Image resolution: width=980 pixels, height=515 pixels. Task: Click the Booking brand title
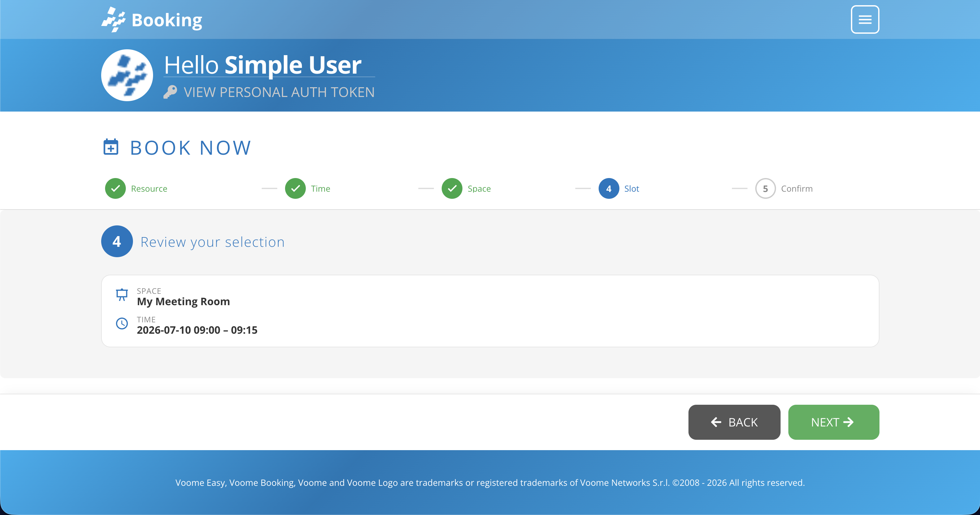(167, 20)
